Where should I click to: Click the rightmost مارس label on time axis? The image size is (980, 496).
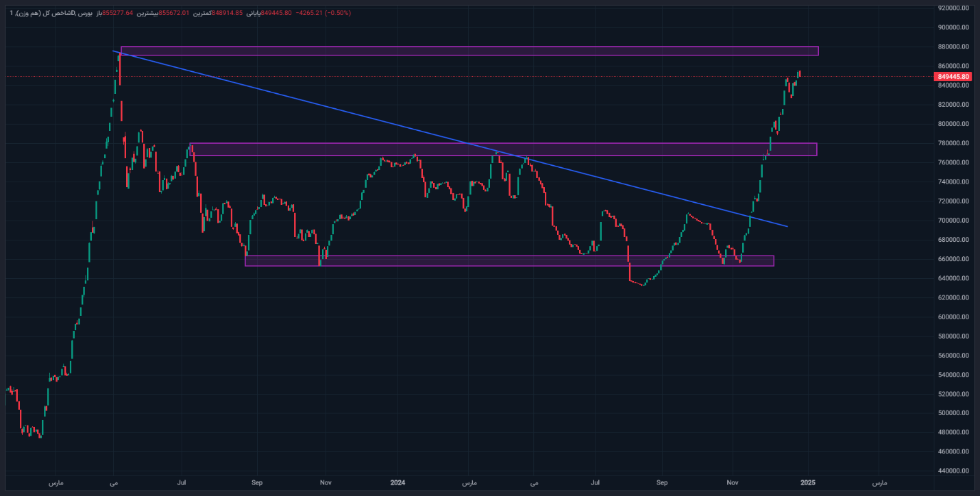(880, 483)
